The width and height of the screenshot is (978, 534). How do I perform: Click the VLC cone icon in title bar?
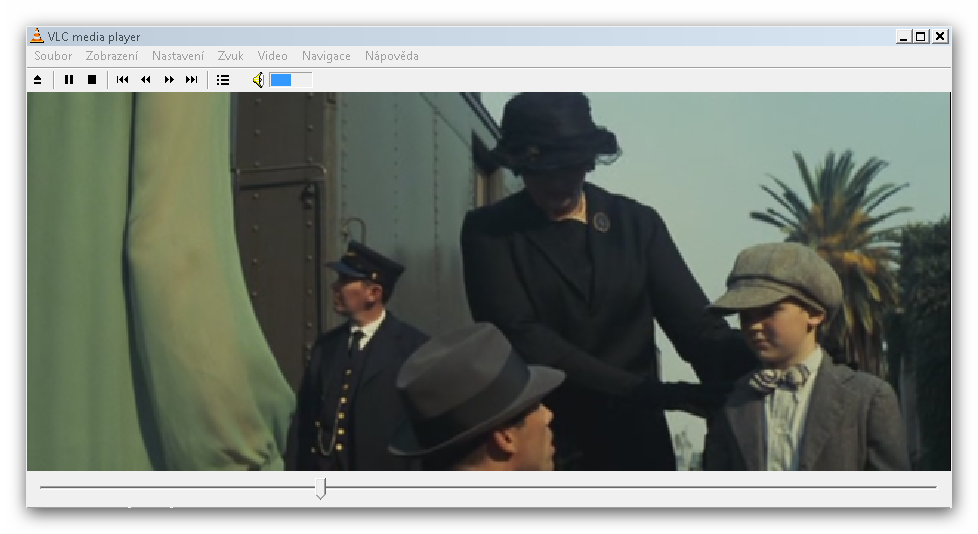(37, 36)
